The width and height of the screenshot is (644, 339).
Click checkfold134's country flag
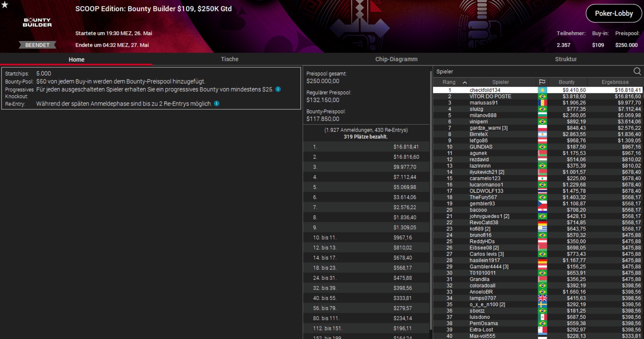[x=542, y=90]
